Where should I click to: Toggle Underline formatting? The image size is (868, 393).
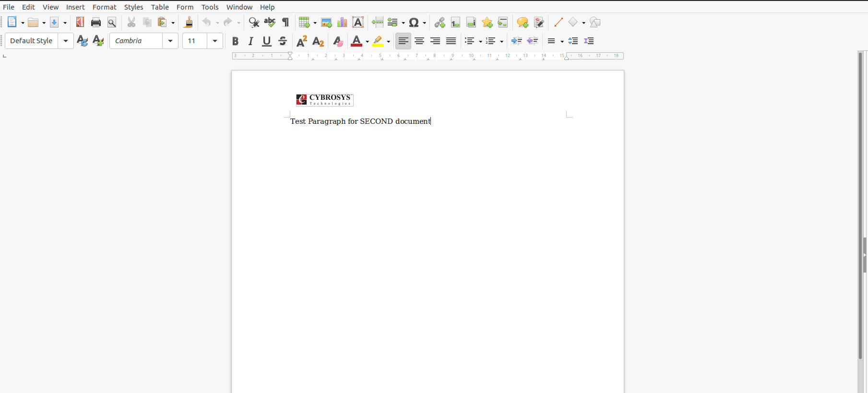[x=267, y=41]
